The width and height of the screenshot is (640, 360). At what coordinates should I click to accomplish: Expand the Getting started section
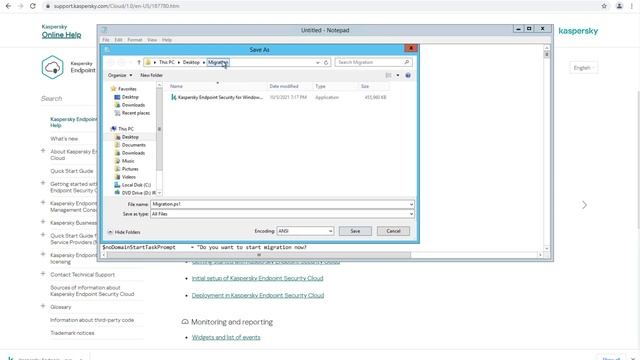(43, 183)
